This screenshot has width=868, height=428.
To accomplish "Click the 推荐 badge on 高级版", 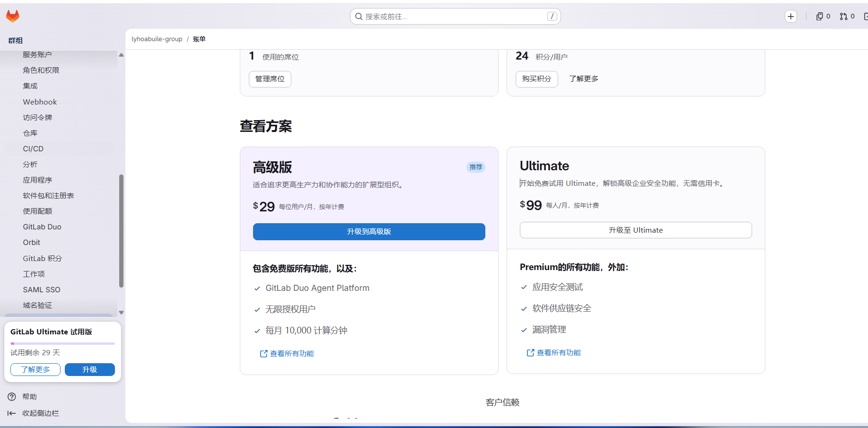I will 476,167.
